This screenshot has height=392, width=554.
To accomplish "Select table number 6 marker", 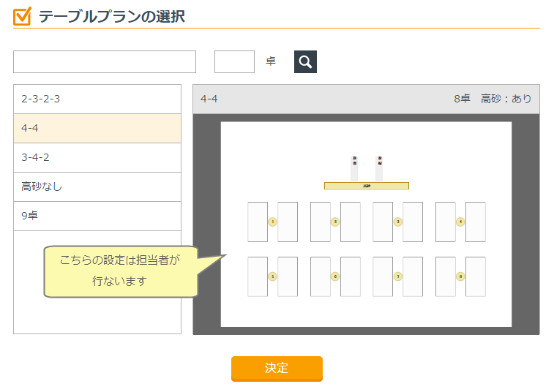I will point(335,276).
